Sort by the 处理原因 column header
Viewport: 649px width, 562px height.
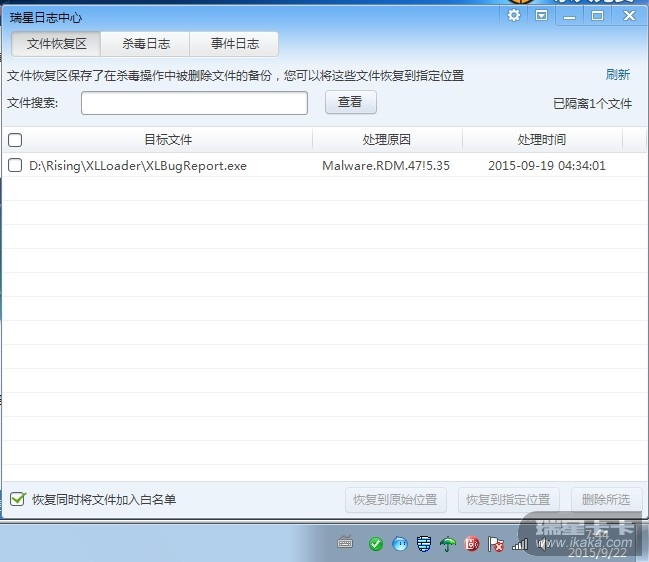(x=387, y=139)
